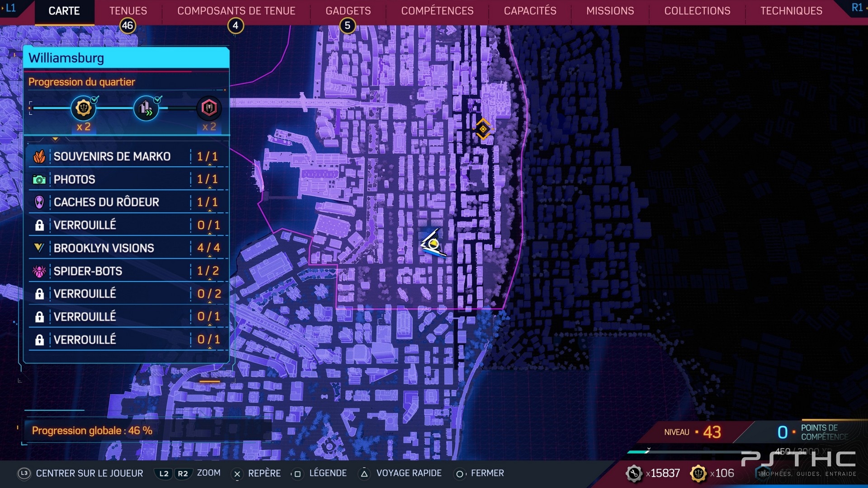Open the MISSIONS tab
The height and width of the screenshot is (488, 868).
point(610,11)
